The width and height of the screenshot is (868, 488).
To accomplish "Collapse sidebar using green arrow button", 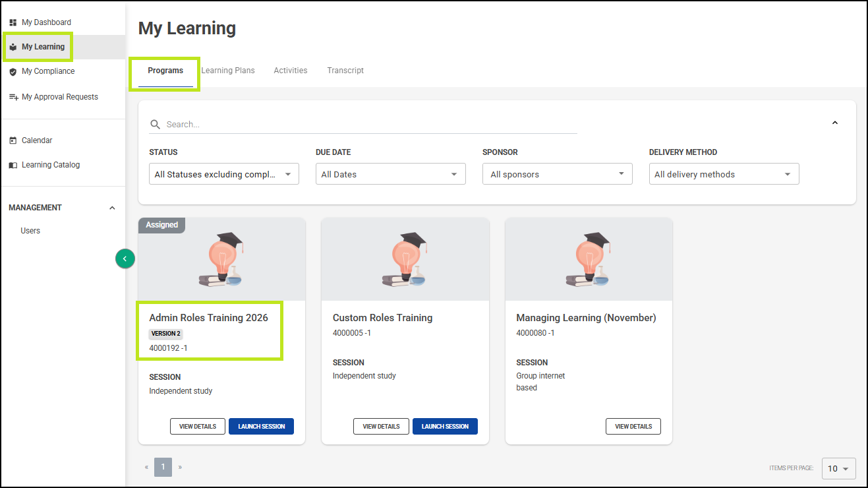I will coord(125,259).
